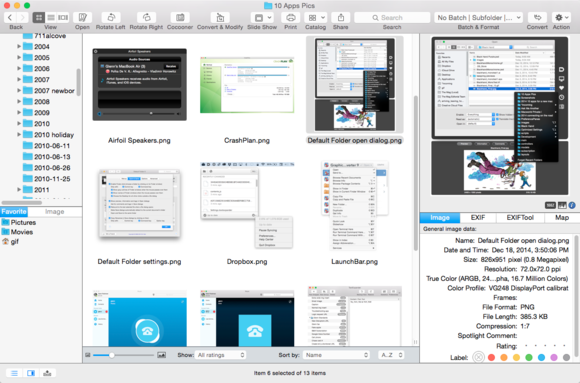Click Default Folder settings.png file name
The image size is (580, 383).
[x=139, y=262]
